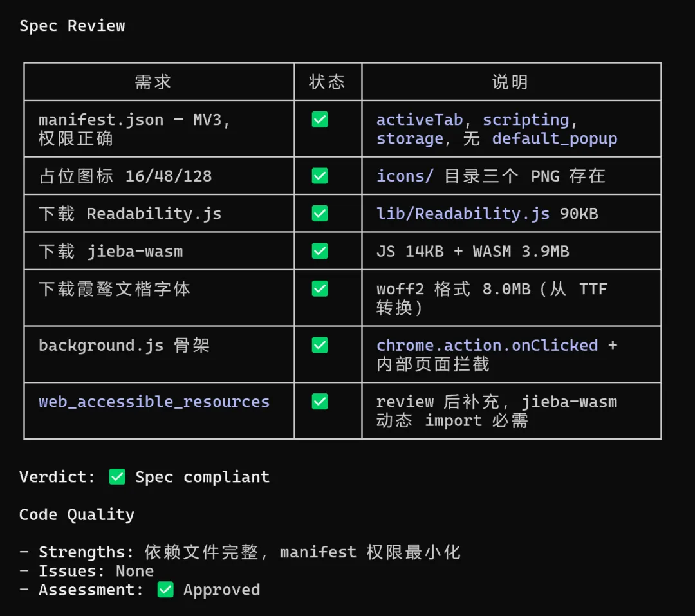Image resolution: width=695 pixels, height=616 pixels.
Task: Click the checkmark beside 占位图标 16/48/128
Action: pos(320,176)
